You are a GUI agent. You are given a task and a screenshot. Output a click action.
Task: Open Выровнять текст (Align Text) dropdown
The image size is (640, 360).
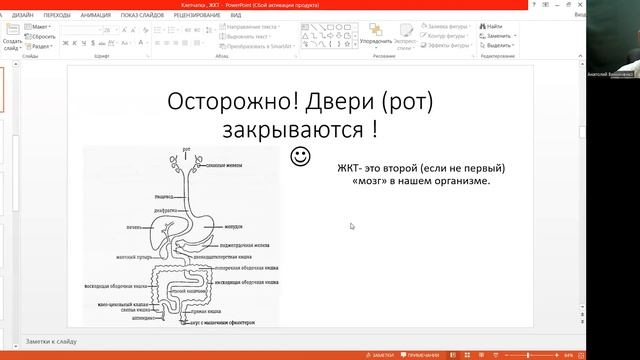[245, 37]
